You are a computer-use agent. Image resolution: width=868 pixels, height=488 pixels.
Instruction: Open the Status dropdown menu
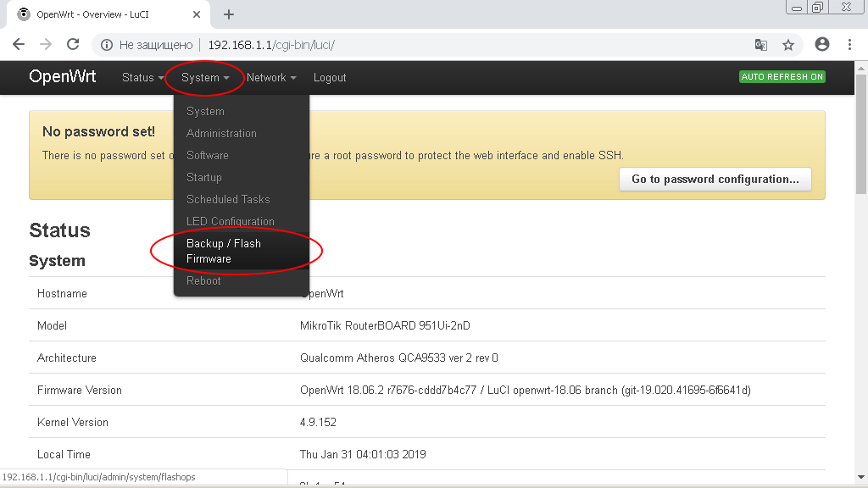pyautogui.click(x=137, y=77)
